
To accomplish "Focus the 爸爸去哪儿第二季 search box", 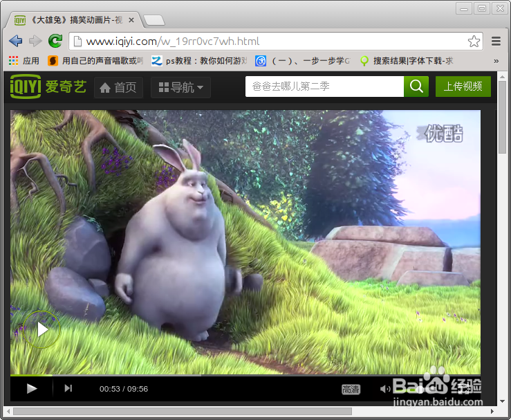I will 324,86.
